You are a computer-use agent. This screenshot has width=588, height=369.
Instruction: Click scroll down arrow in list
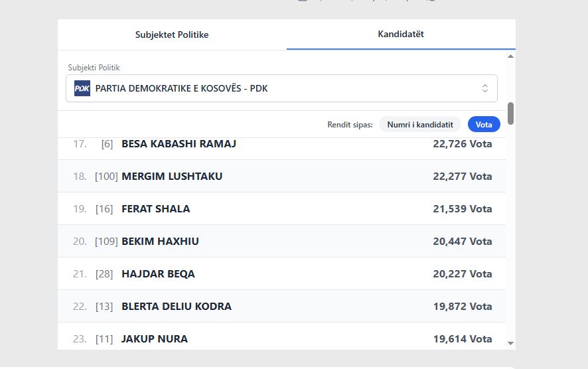coord(510,343)
